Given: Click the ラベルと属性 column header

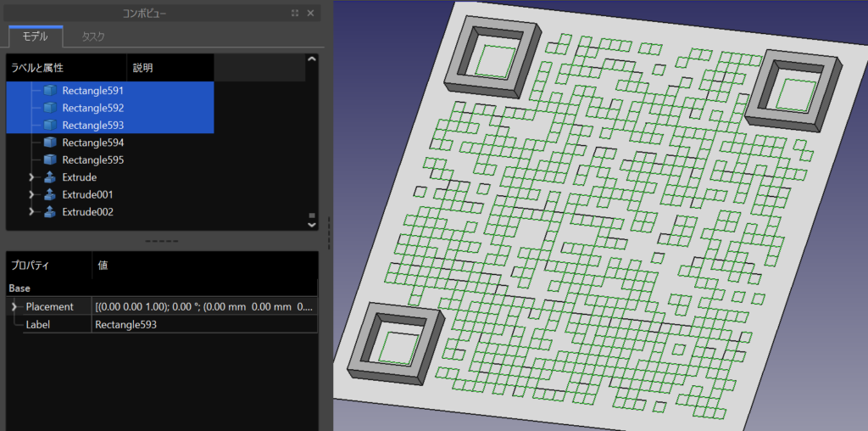Looking at the screenshot, I should 66,68.
